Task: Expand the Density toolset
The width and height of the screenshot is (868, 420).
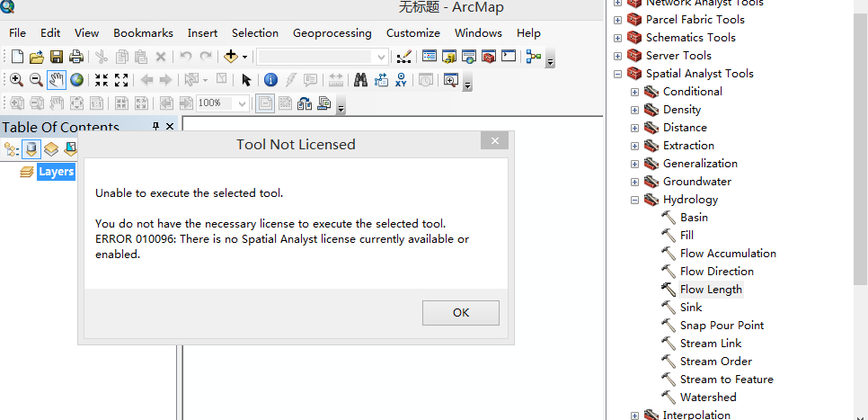Action: coord(635,110)
